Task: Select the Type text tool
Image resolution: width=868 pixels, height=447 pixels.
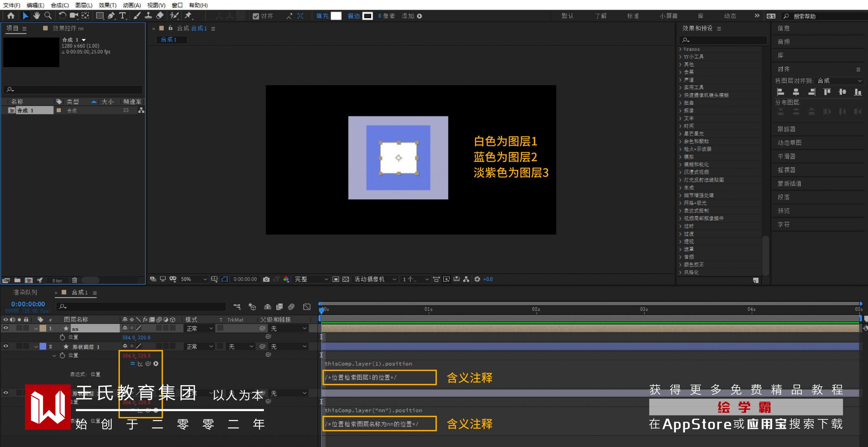Action: click(122, 16)
